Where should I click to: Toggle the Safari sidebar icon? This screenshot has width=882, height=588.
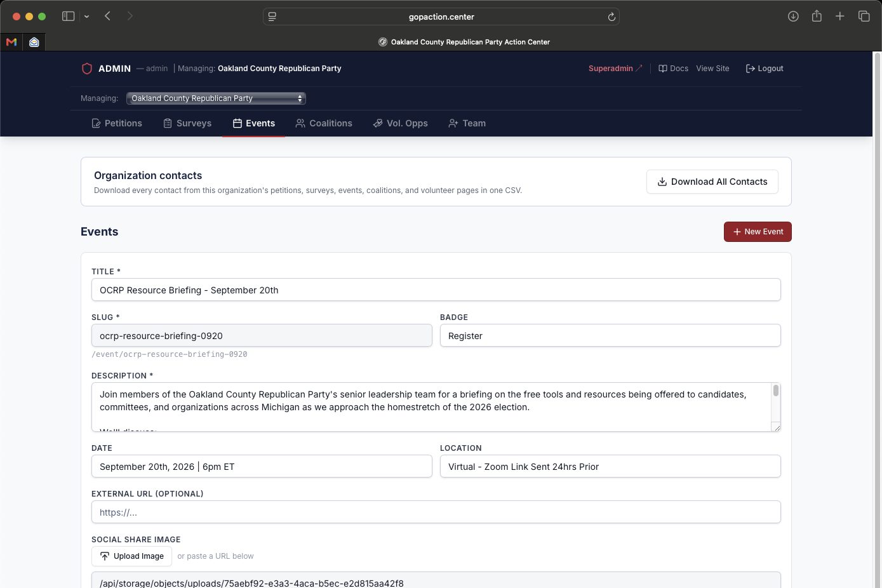point(68,17)
